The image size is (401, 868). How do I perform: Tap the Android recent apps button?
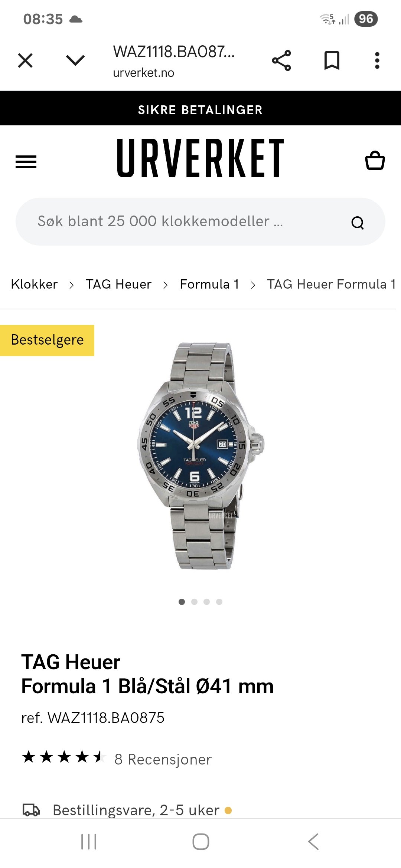point(89,842)
